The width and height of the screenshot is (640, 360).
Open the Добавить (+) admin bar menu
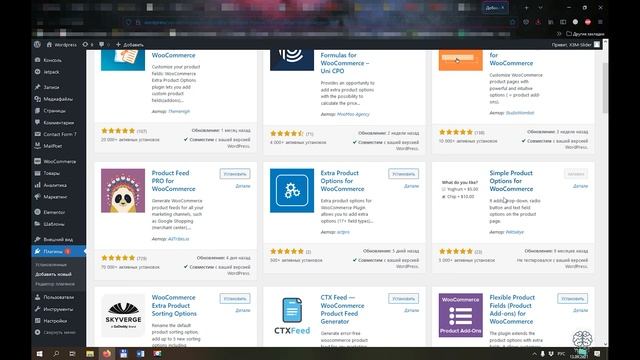coord(130,44)
